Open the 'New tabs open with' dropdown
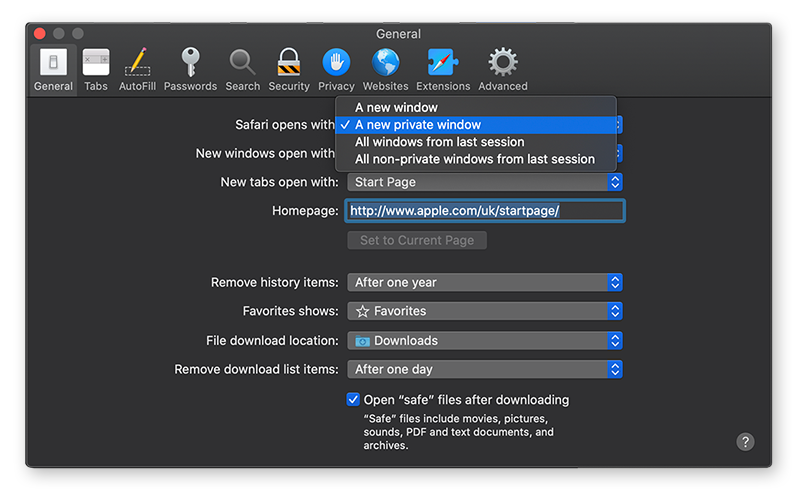 (x=485, y=182)
